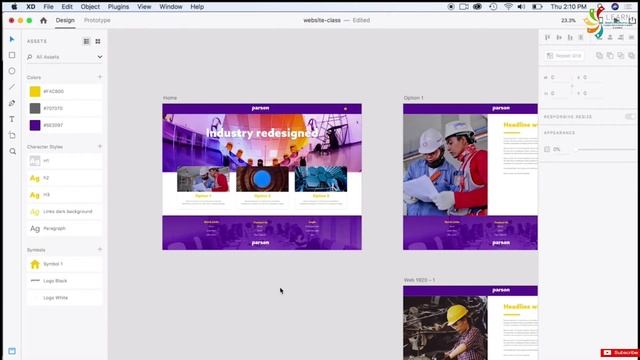Select the purple color swatch
This screenshot has width=640, height=360.
pyautogui.click(x=35, y=125)
